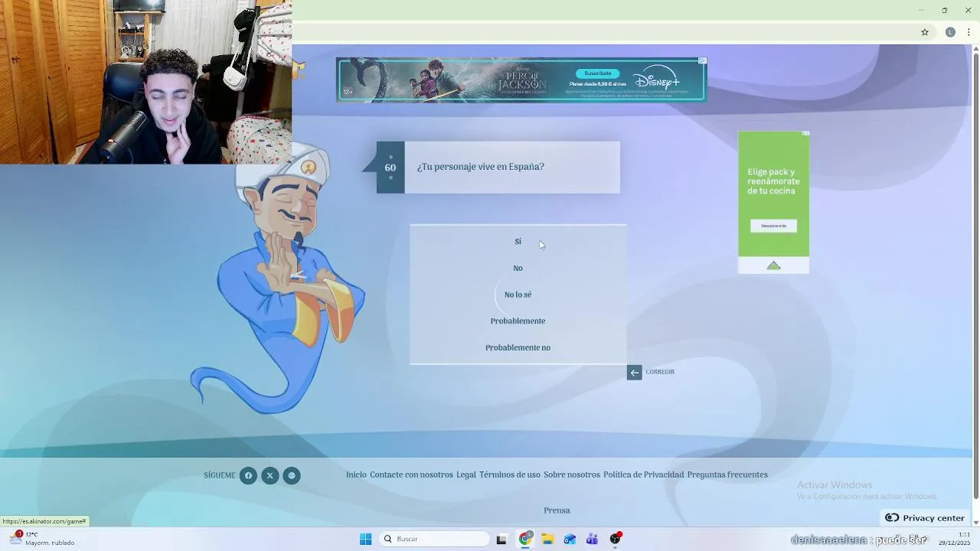The width and height of the screenshot is (980, 551).
Task: Open the third round social icon after X
Action: 291,476
